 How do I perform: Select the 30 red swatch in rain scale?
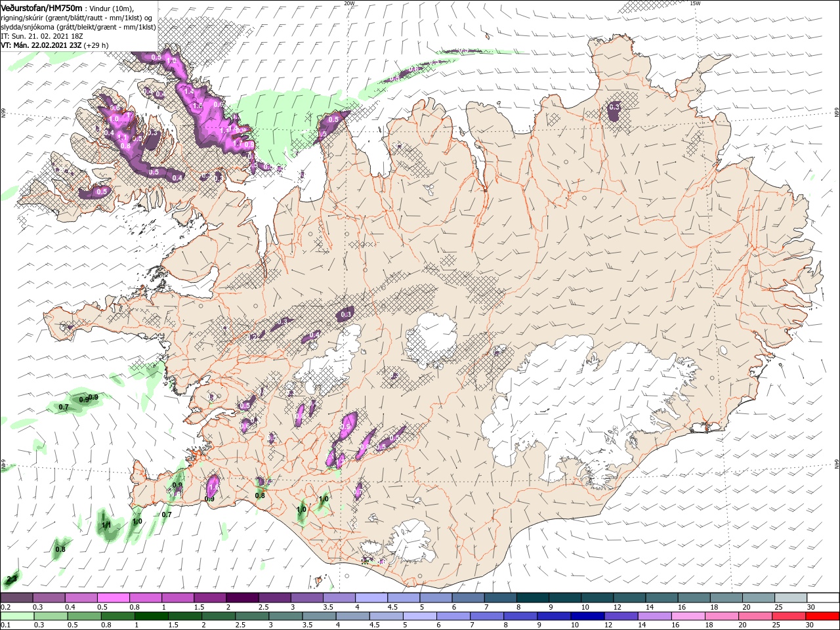point(824,616)
